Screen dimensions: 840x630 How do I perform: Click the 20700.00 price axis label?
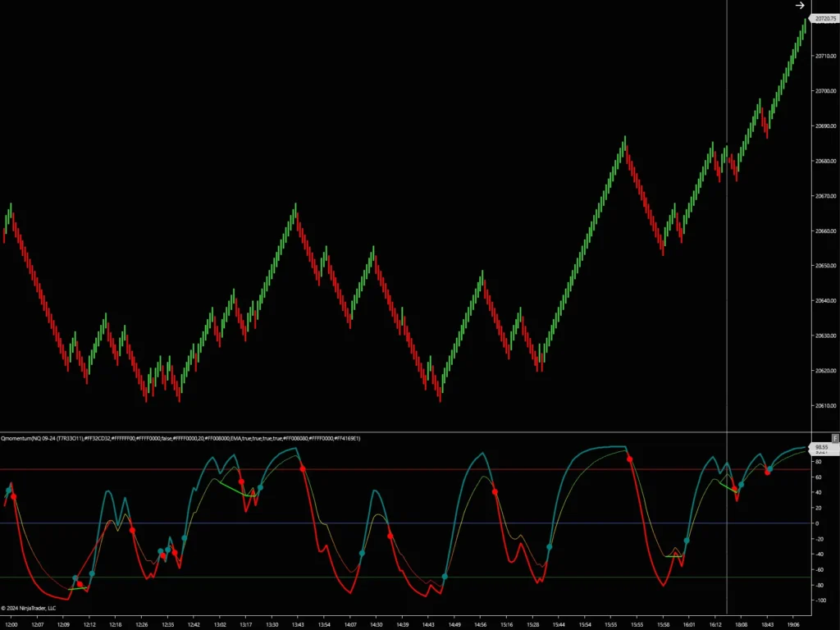[x=824, y=91]
